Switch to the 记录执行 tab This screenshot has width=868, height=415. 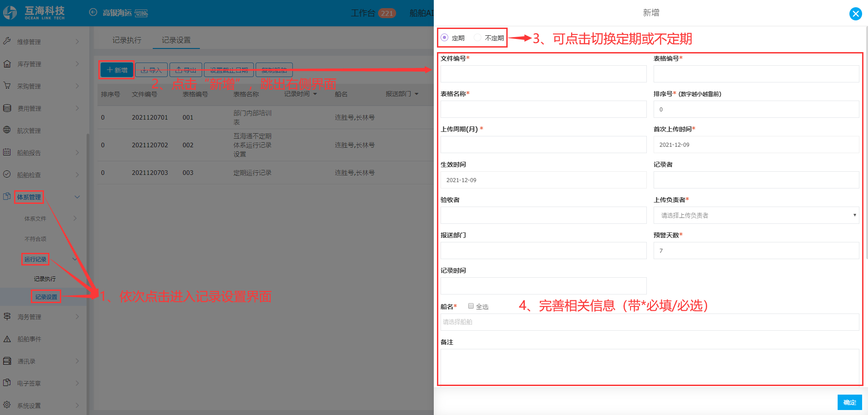point(127,40)
